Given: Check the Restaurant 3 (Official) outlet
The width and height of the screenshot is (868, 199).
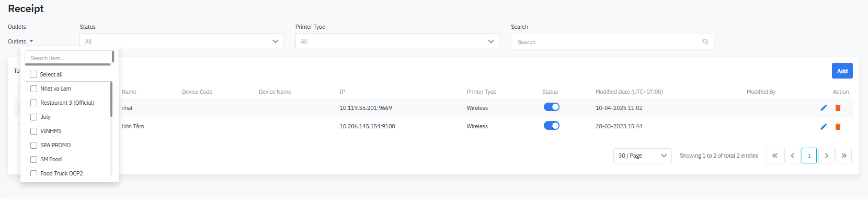Looking at the screenshot, I should pos(33,103).
